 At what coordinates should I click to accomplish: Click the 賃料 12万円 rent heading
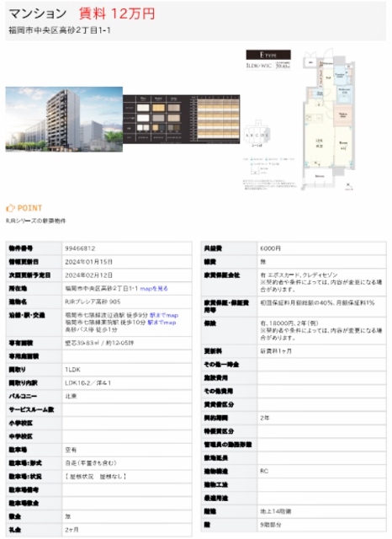117,13
